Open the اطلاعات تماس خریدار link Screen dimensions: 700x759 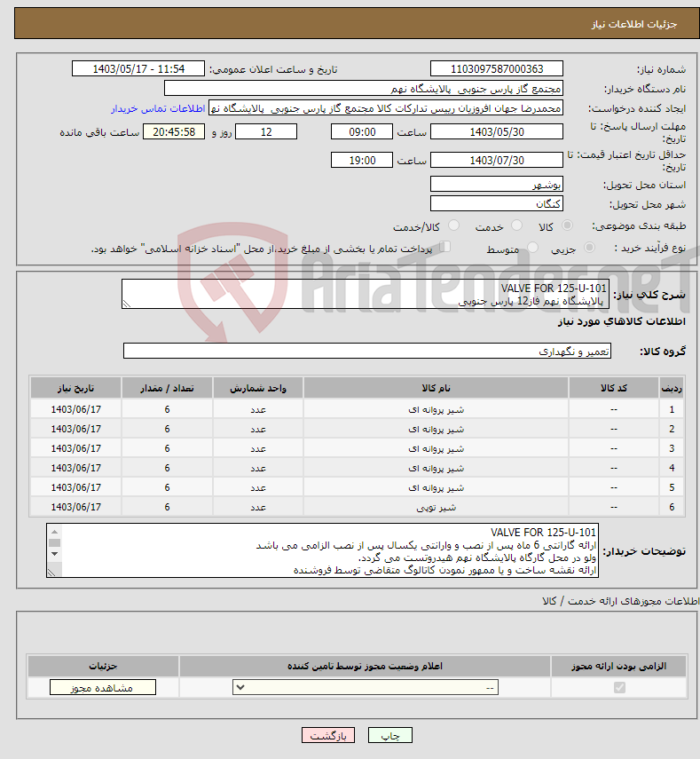click(158, 108)
